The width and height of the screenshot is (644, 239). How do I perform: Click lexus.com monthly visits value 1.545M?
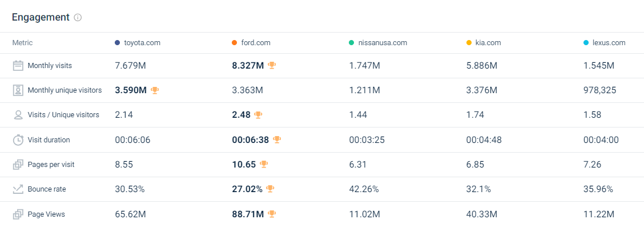tap(599, 66)
